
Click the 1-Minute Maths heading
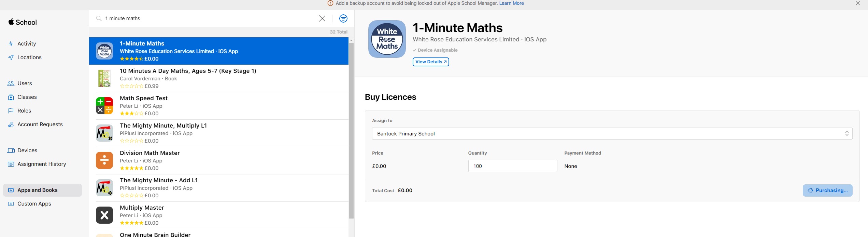457,28
